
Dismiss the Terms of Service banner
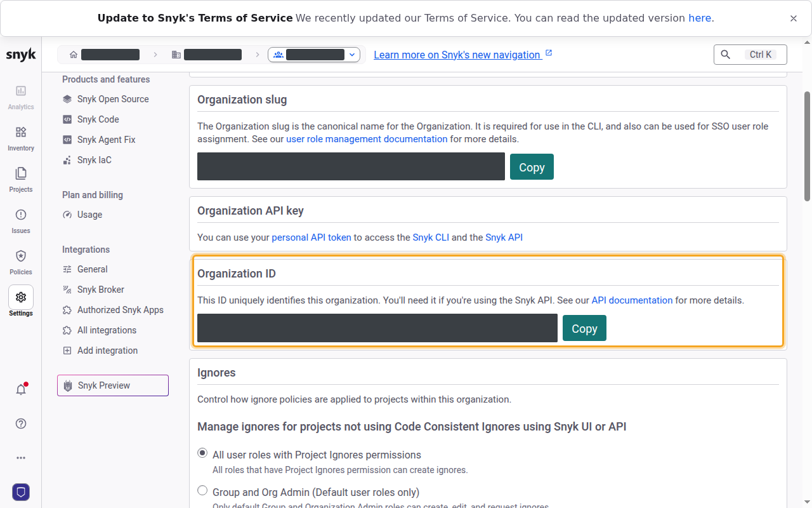pyautogui.click(x=794, y=18)
